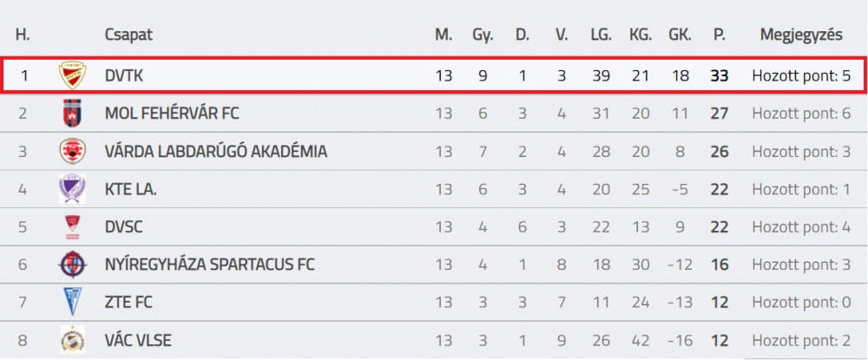Click the ZTE FC team name
868x360 pixels.
click(128, 303)
